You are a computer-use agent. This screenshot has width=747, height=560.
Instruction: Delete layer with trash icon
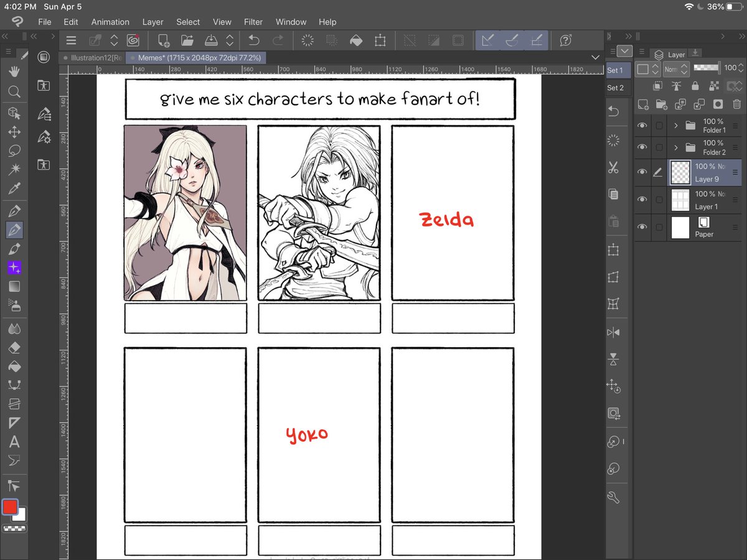[x=737, y=105]
